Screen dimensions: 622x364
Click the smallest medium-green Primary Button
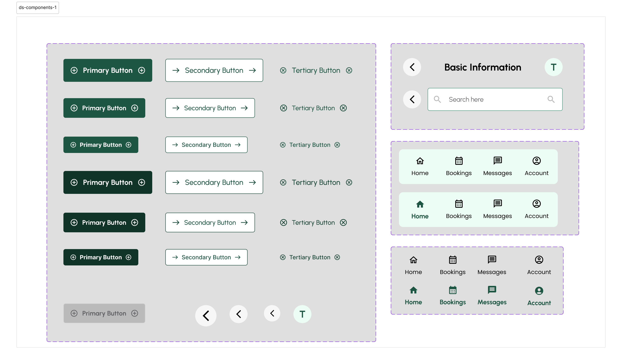[101, 145]
